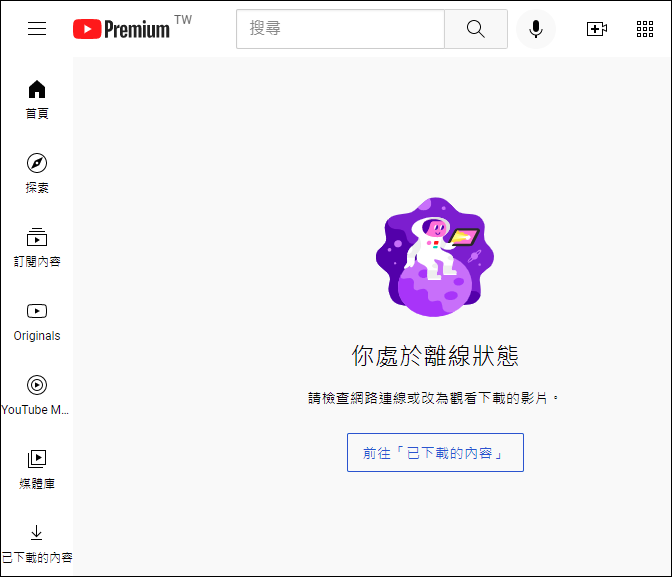The height and width of the screenshot is (577, 672).
Task: Open the hamburger guide menu
Action: [x=37, y=29]
